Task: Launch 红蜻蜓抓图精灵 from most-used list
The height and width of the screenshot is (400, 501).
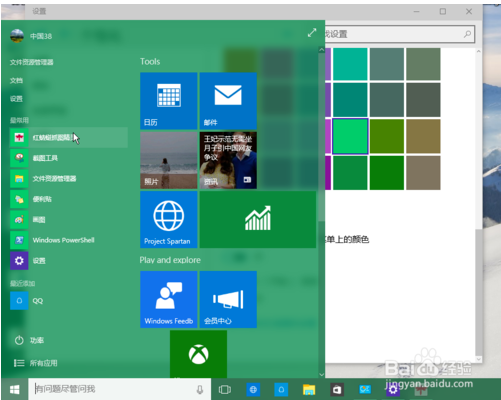Action: (x=69, y=137)
